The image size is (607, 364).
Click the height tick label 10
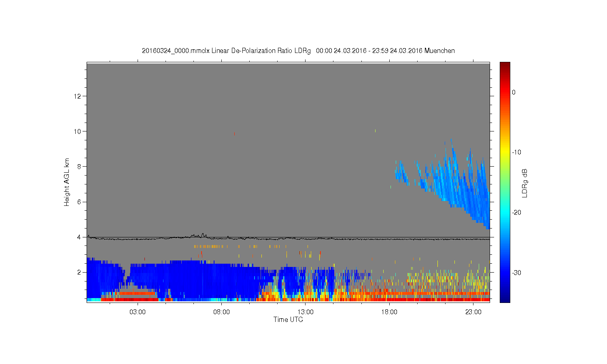(78, 131)
